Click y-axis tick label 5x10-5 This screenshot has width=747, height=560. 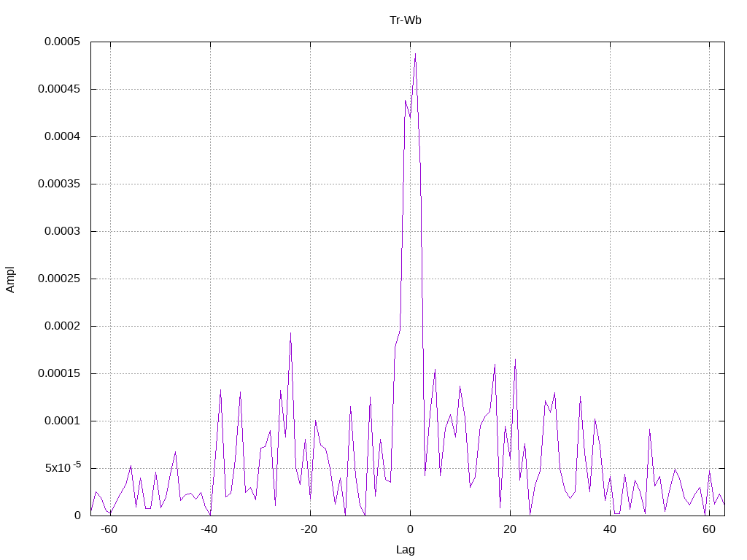point(63,467)
